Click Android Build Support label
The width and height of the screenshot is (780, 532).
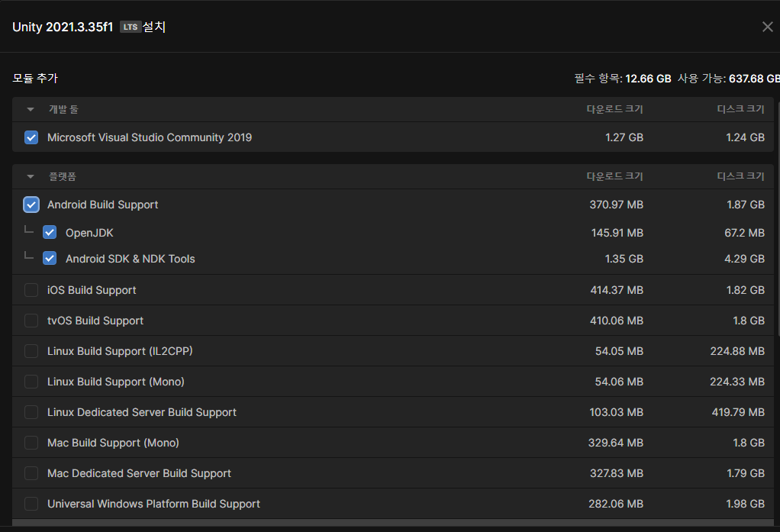103,205
